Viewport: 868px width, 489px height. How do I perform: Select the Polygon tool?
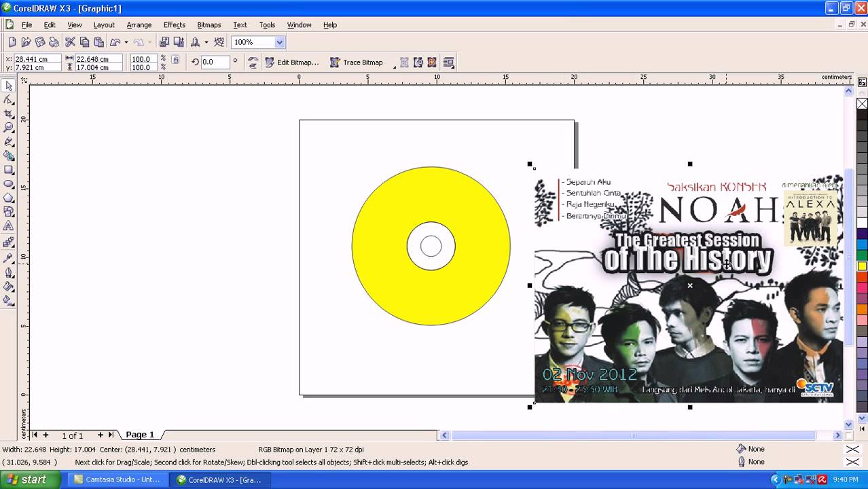coord(9,198)
